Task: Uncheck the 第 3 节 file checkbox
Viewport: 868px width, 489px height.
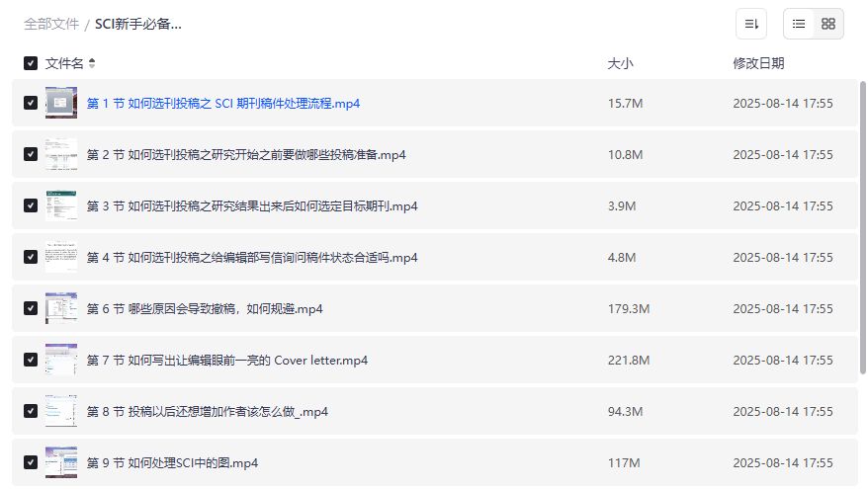Action: [31, 205]
